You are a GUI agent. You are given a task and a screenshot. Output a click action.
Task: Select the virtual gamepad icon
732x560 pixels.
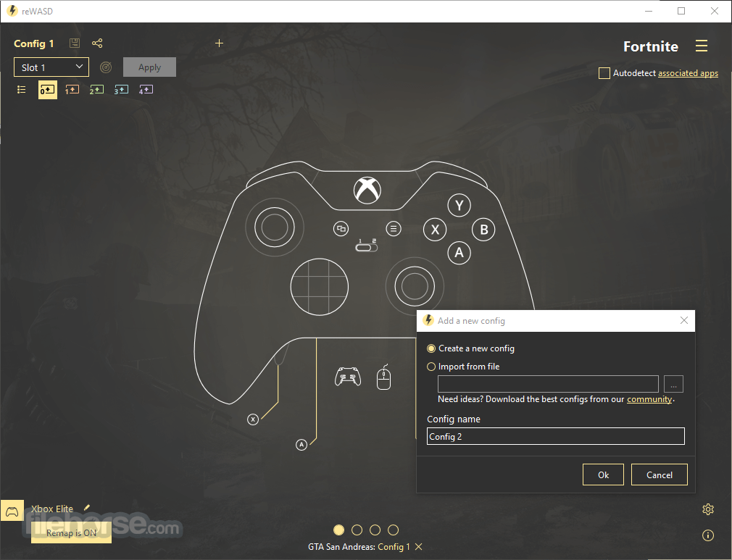pos(348,377)
